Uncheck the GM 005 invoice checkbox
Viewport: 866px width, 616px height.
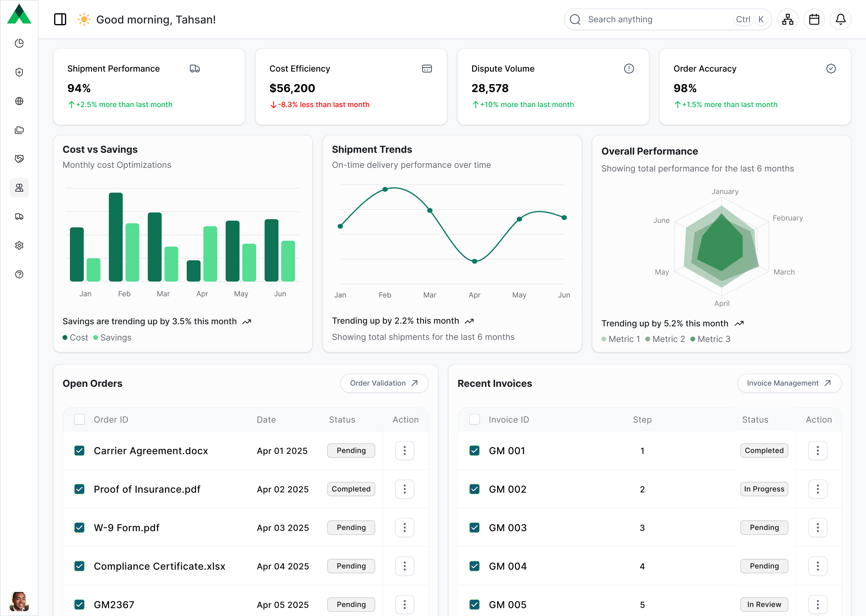click(474, 605)
